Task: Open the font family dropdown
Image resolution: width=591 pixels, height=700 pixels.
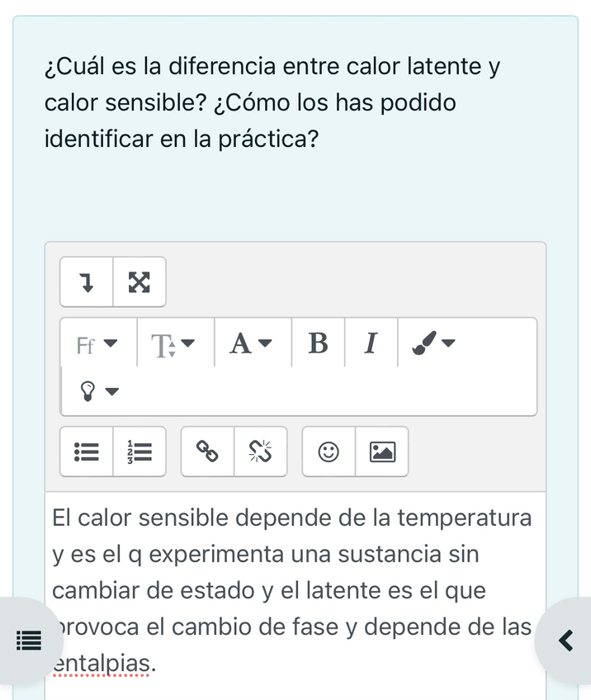Action: (x=97, y=343)
